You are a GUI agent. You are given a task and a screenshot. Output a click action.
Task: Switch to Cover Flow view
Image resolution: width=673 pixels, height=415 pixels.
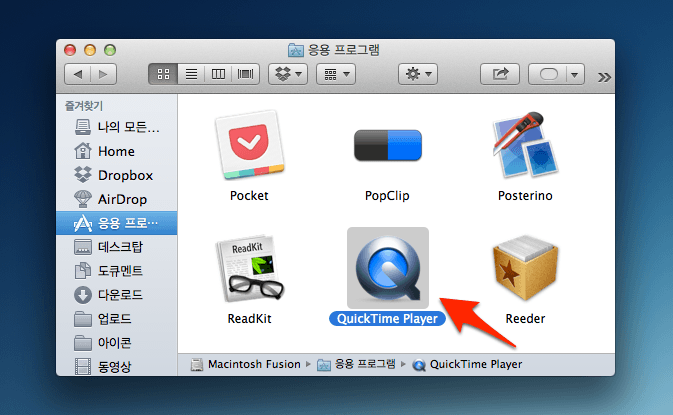coord(246,74)
